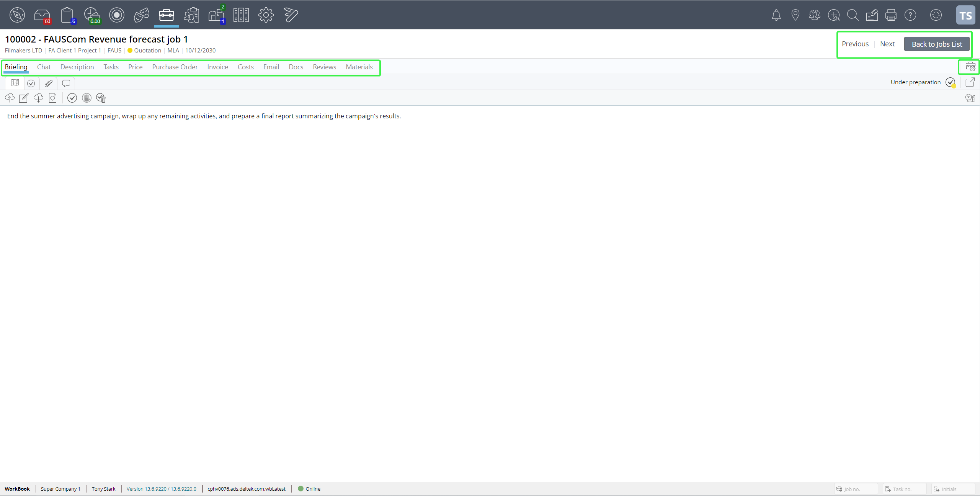980x496 pixels.
Task: Switch to the Costs tab
Action: coord(246,67)
